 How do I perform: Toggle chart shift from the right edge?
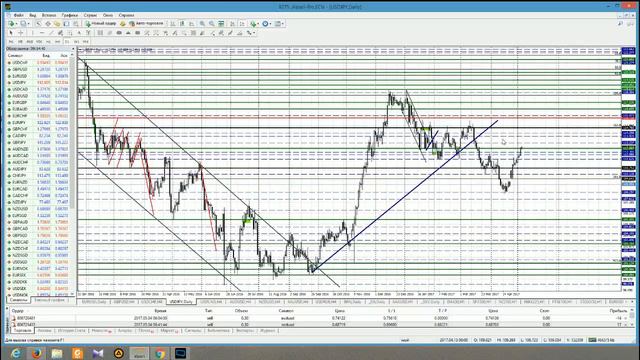click(x=242, y=24)
